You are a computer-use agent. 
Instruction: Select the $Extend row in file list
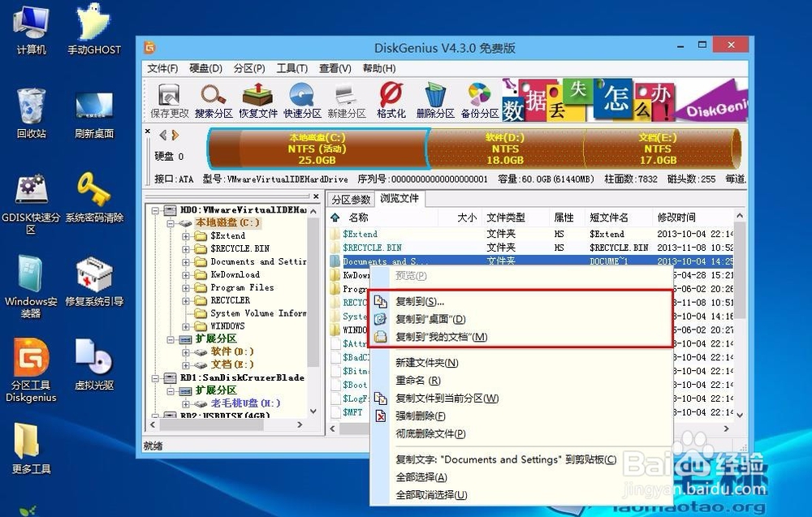pyautogui.click(x=531, y=234)
